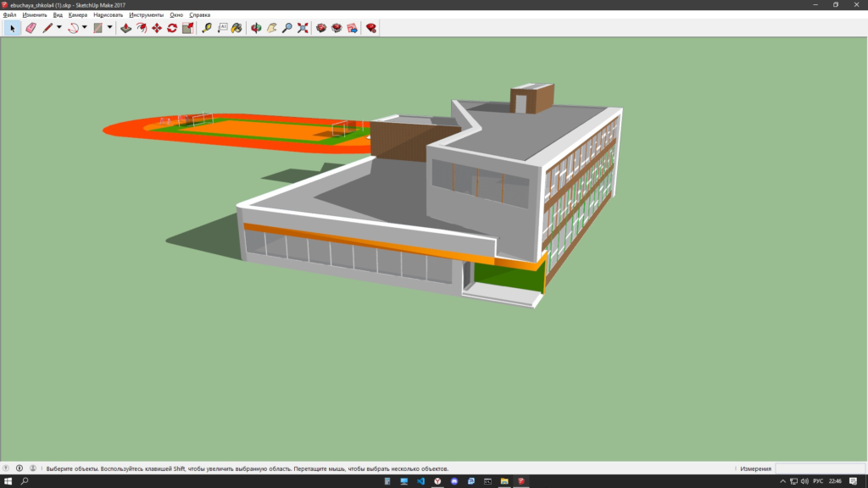
Task: Expand the Line tool dropdown arrow
Action: tap(58, 28)
